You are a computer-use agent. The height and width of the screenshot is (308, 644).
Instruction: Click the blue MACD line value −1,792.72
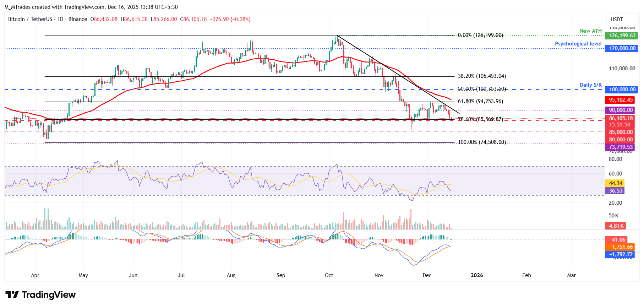click(621, 254)
